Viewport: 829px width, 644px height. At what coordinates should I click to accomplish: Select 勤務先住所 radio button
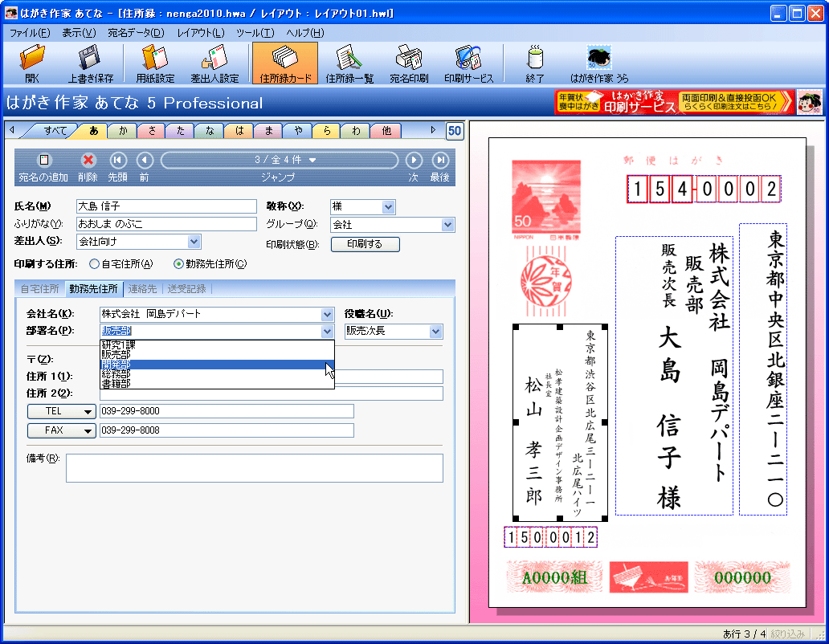[178, 263]
